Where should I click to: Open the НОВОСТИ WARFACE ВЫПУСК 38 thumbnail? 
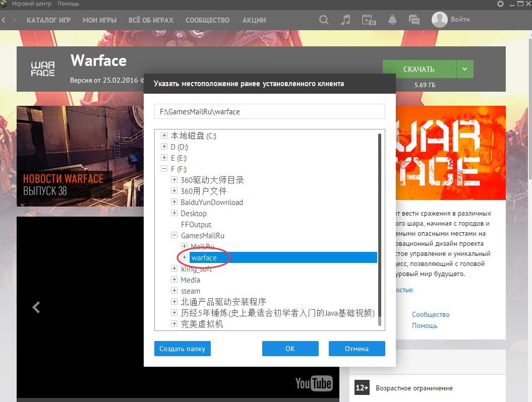point(80,156)
